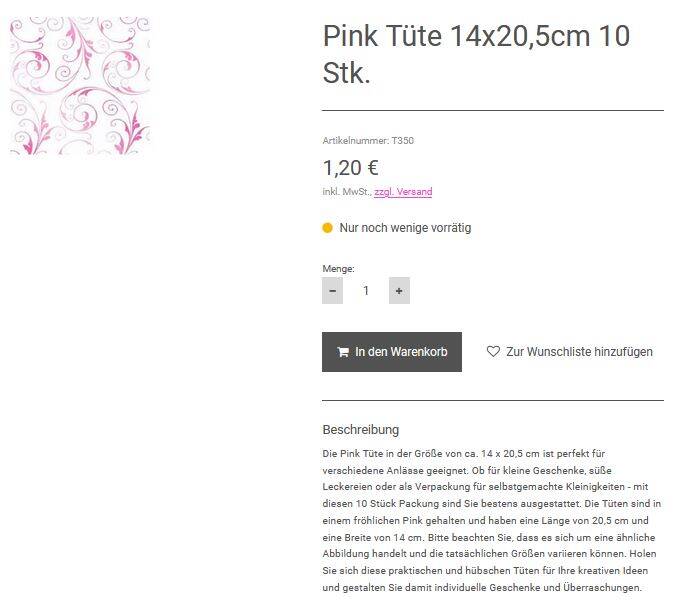Click the 'Beschreibung' section heading
This screenshot has width=687, height=605.
click(360, 430)
